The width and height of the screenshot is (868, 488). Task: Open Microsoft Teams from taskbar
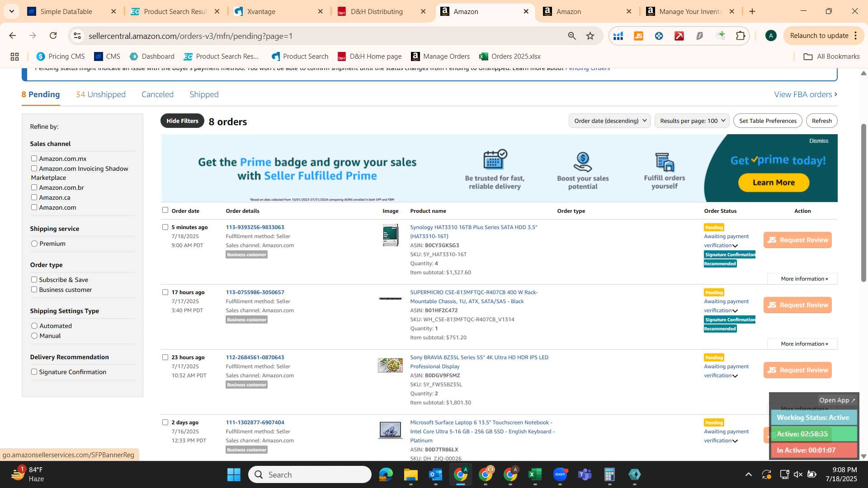pyautogui.click(x=585, y=474)
